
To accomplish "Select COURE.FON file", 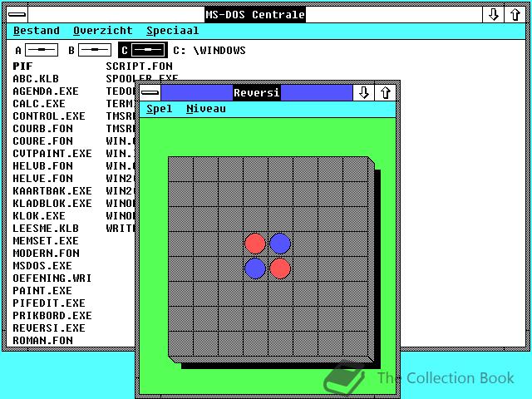I will (x=42, y=140).
